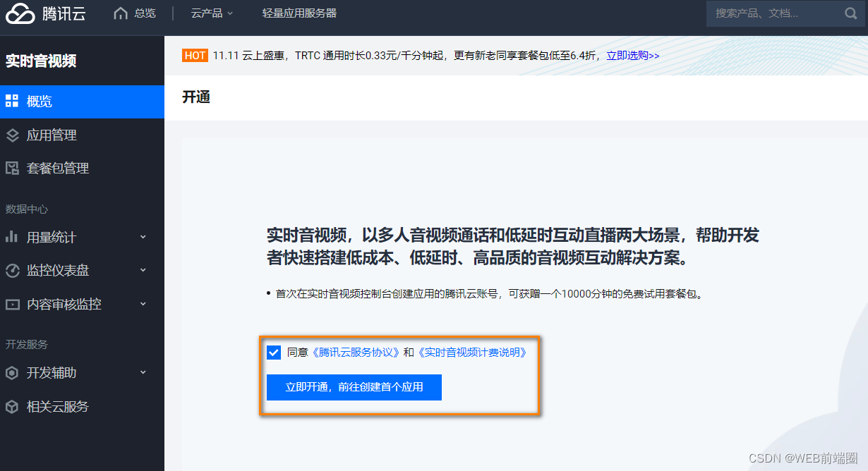Screen dimensions: 868x471
Task: Click the 套餐包管理 icon
Action: click(x=12, y=168)
